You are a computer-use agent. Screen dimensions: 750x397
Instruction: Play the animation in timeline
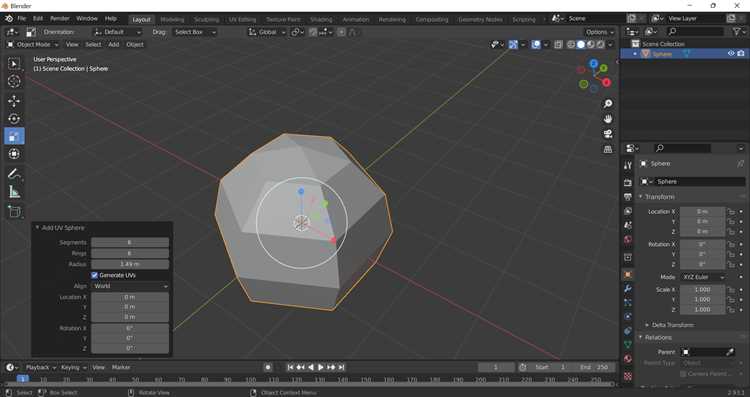(321, 367)
